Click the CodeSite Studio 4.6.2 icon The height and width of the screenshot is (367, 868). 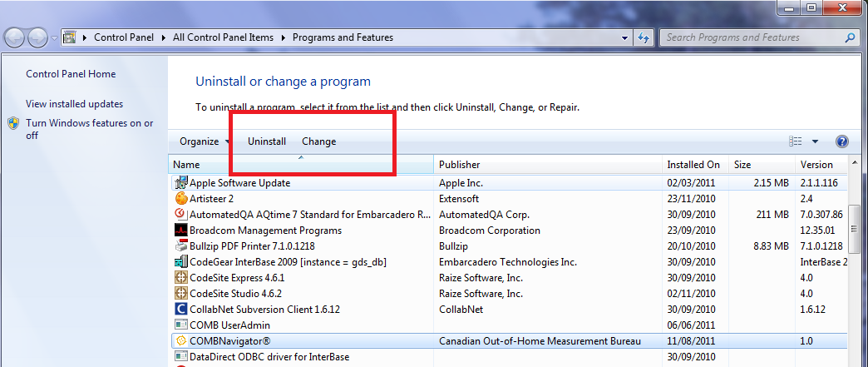pos(180,293)
